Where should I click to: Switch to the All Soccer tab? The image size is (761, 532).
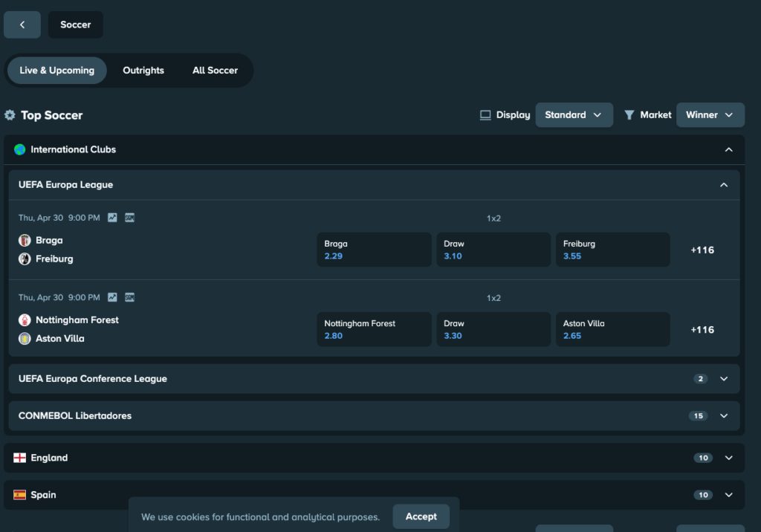click(215, 71)
